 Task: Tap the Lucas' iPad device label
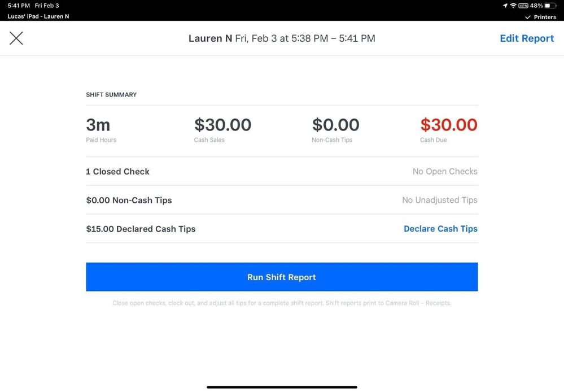[x=38, y=17]
